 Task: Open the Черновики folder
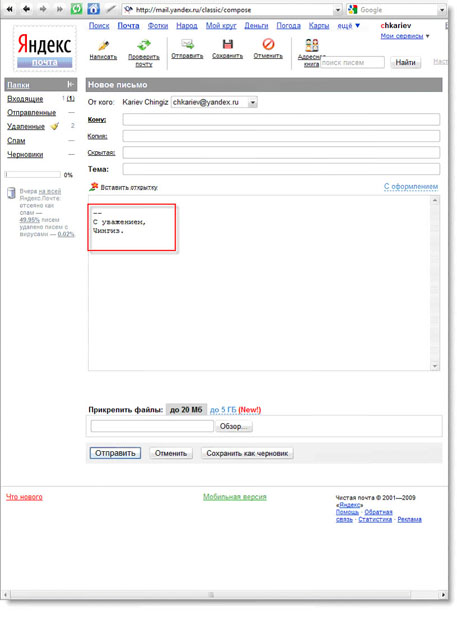tap(25, 154)
